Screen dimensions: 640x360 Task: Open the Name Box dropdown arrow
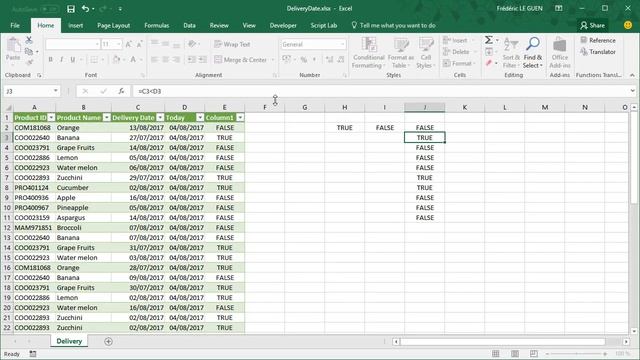[x=56, y=91]
